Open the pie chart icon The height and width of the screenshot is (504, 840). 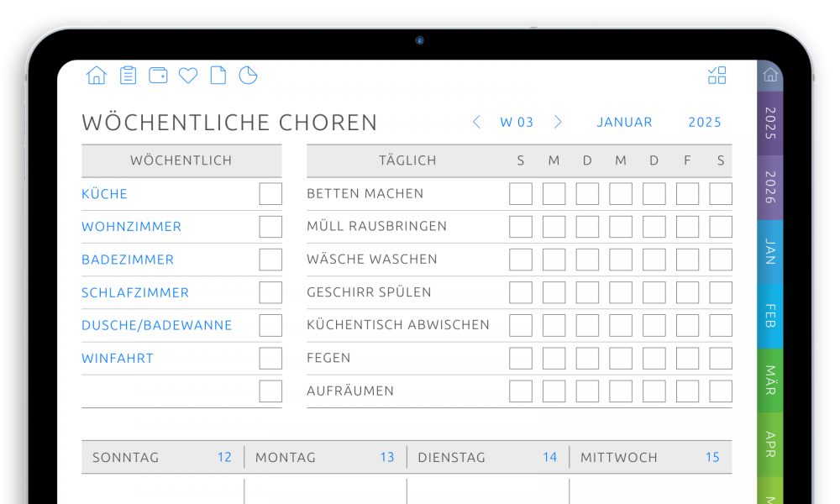pos(248,76)
